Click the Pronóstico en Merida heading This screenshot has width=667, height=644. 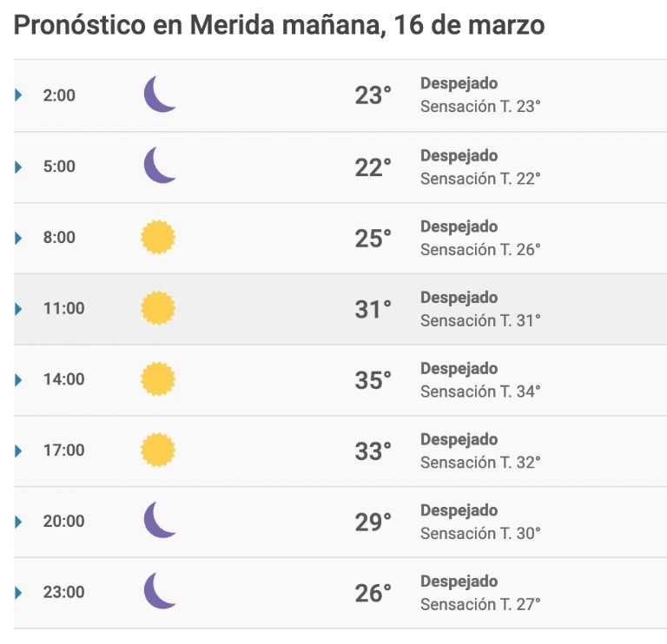click(279, 25)
